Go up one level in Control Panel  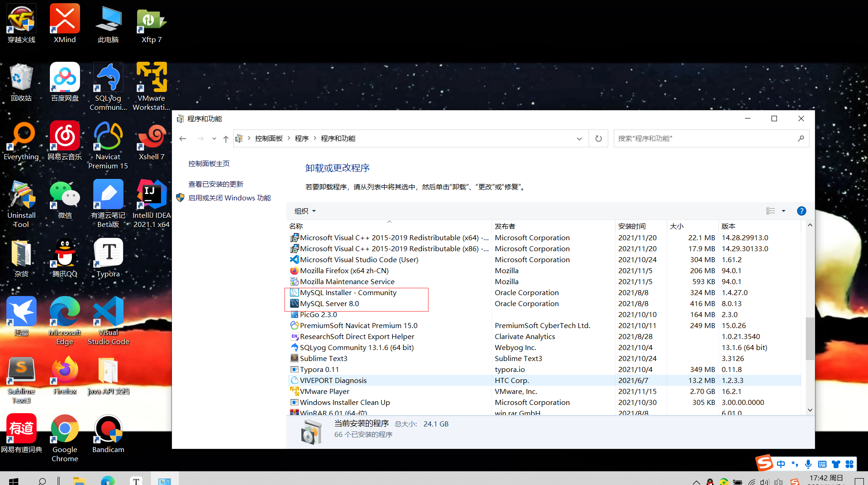pos(225,139)
